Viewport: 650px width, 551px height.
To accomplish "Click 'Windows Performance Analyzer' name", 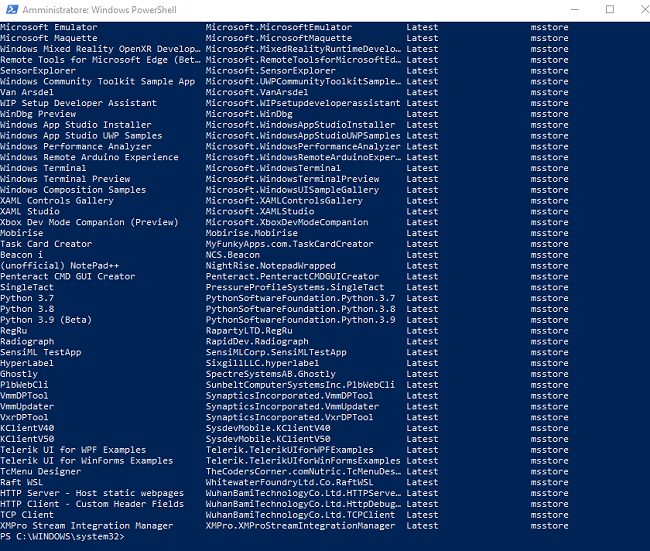I will (x=76, y=146).
